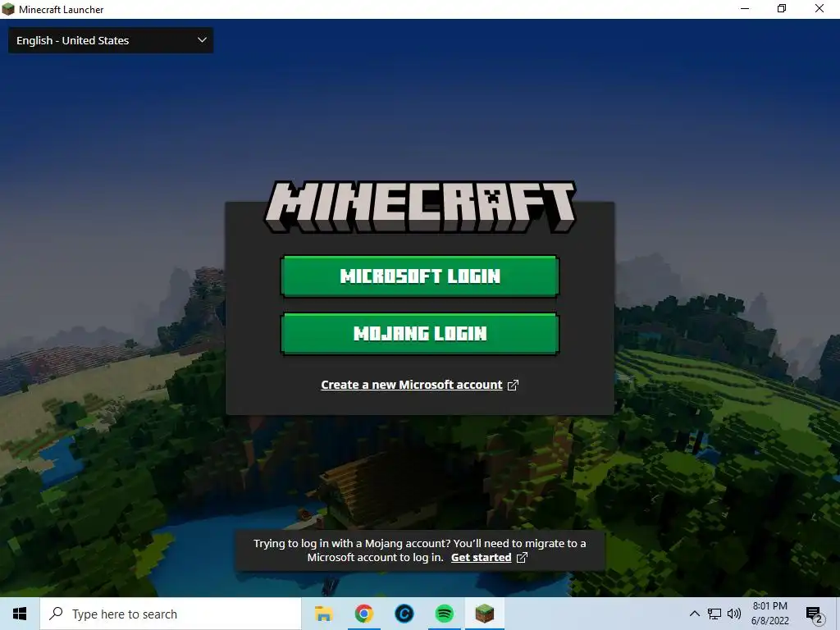Image resolution: width=840 pixels, height=630 pixels.
Task: Minimize the Minecraft Launcher window
Action: [745, 8]
